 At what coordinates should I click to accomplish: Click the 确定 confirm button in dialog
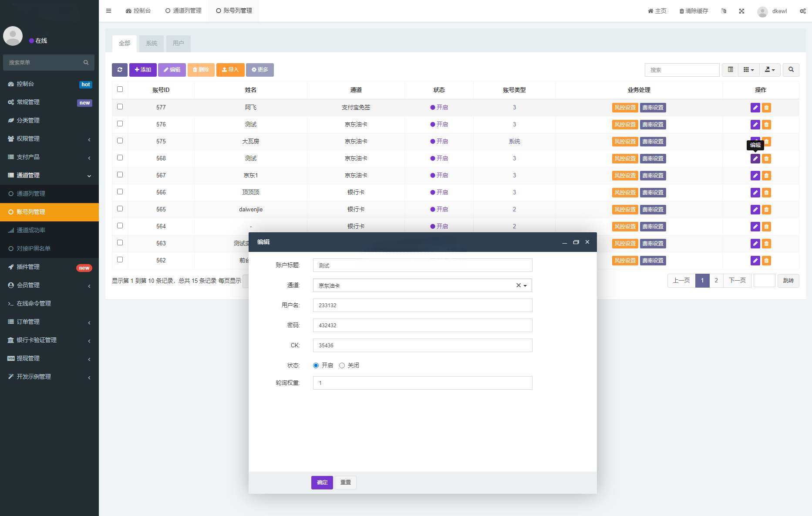tap(322, 482)
